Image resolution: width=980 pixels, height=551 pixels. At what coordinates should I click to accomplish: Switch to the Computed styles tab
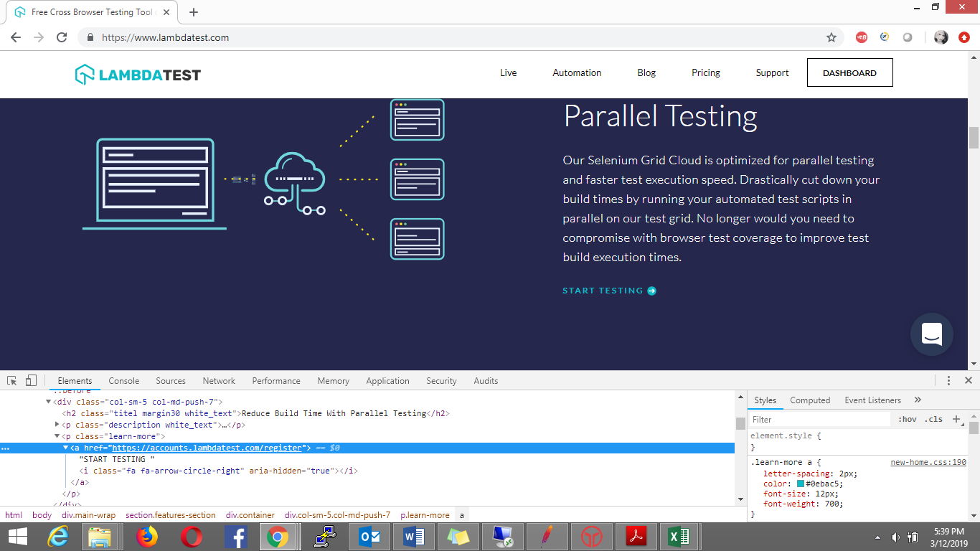[x=810, y=400]
